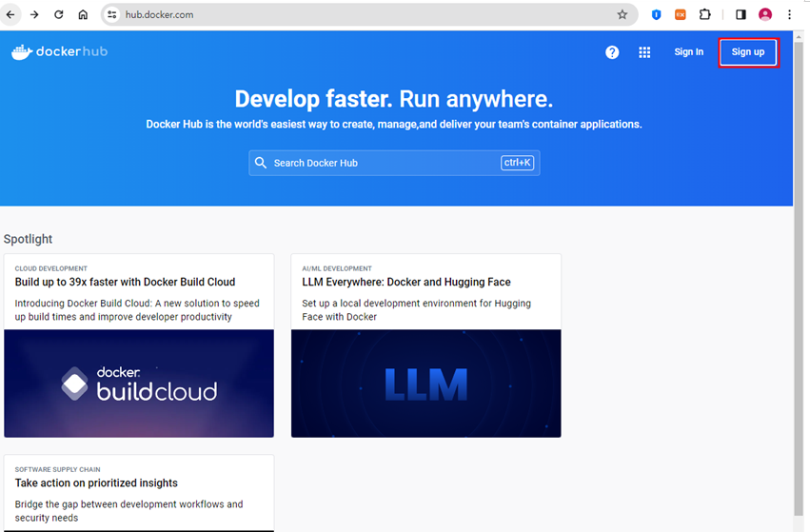
Task: Bookmark this page with the star icon
Action: coord(622,14)
